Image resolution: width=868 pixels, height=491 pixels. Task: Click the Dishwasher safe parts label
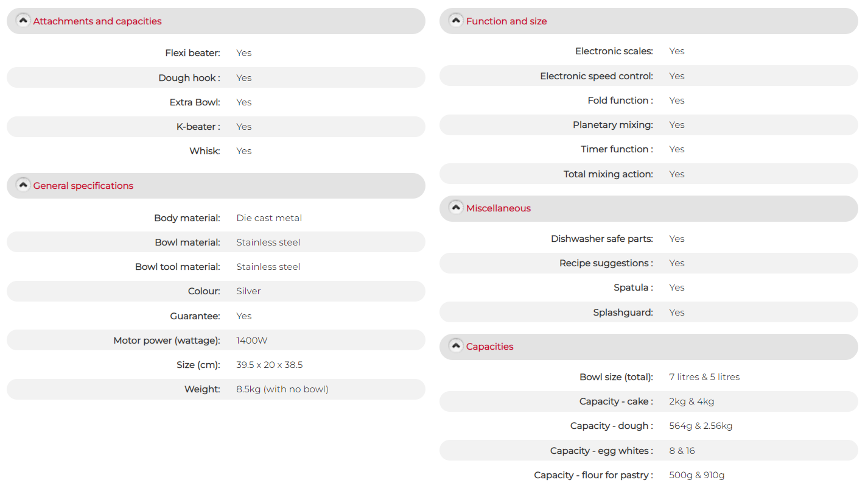(602, 239)
